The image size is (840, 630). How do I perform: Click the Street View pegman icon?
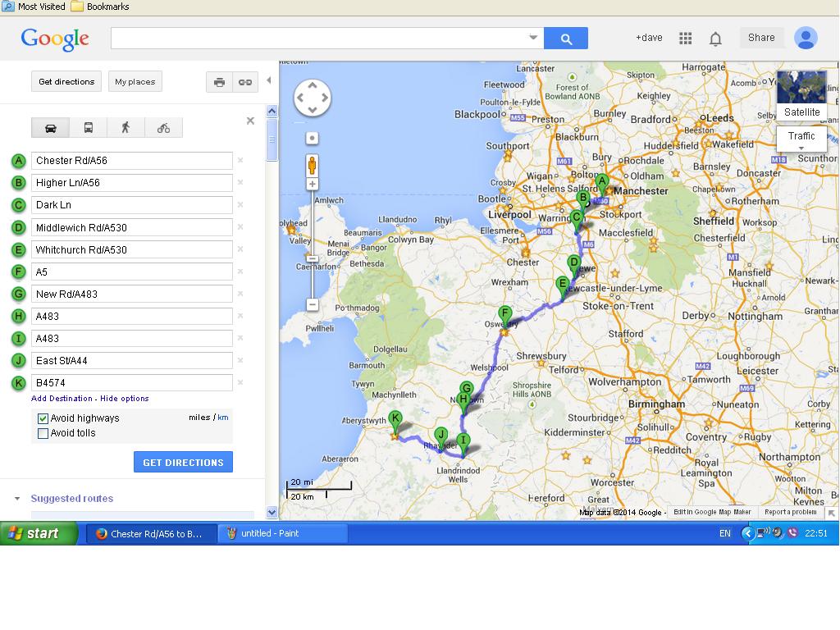coord(312,166)
